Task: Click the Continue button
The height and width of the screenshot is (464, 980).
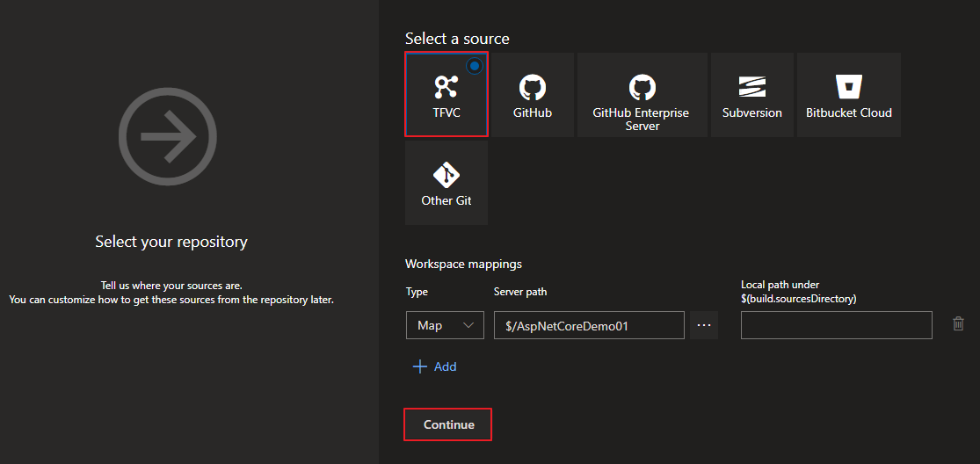Action: [x=448, y=424]
